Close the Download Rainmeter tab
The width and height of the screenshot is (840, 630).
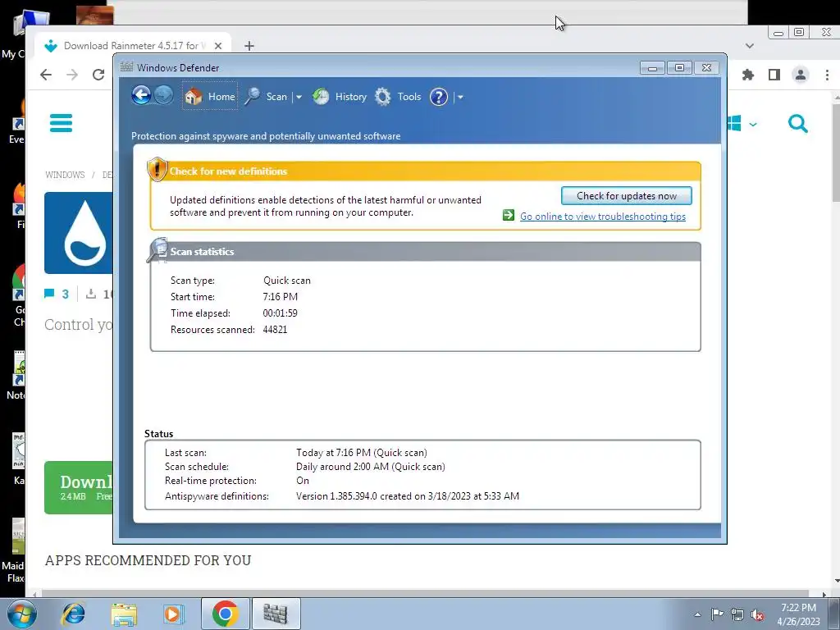(218, 46)
